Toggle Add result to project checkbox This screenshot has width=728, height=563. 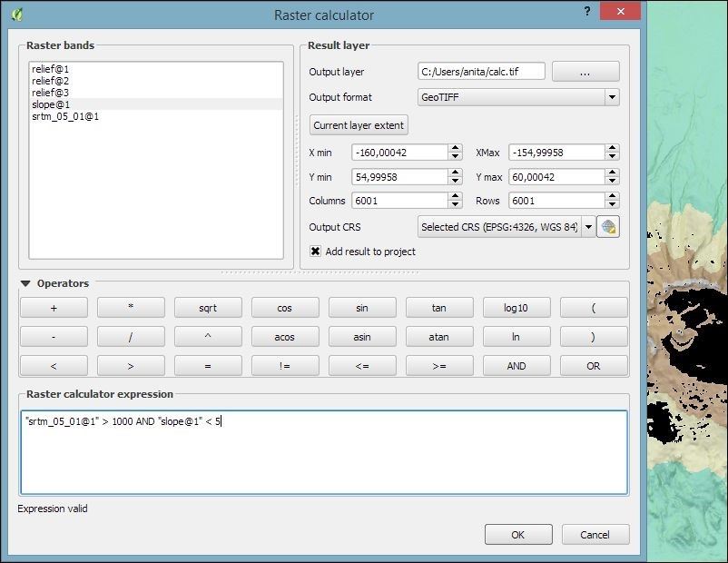pos(316,252)
